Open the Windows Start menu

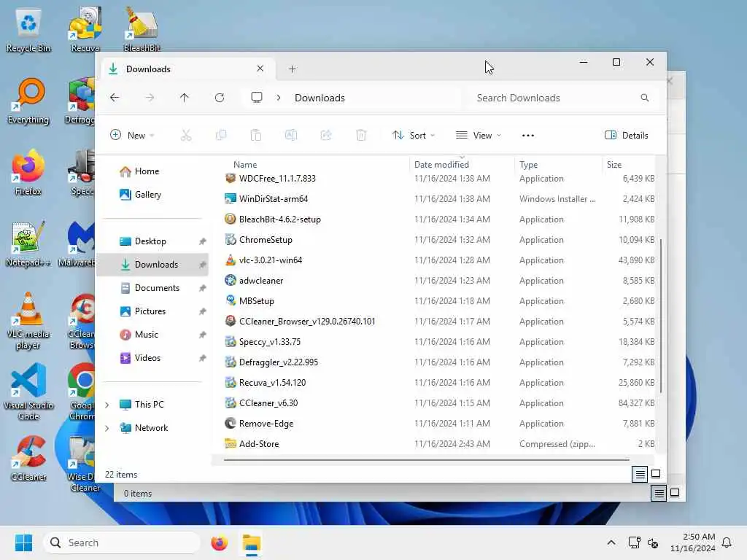(x=24, y=542)
